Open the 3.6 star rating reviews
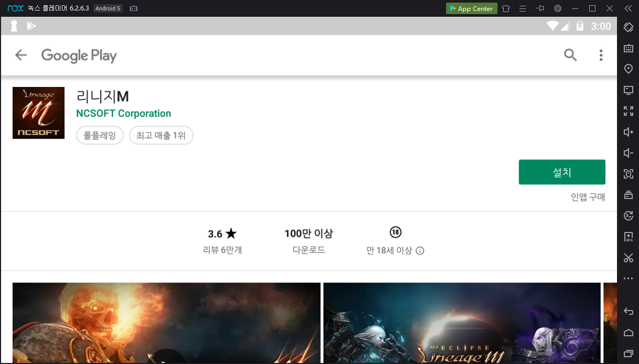 tap(222, 234)
